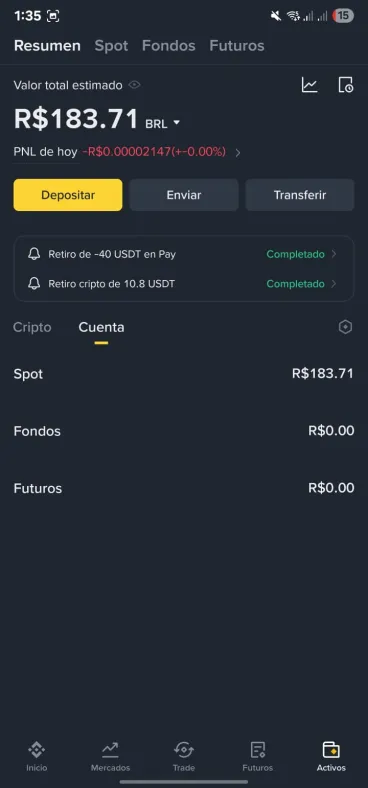Screen dimensions: 368x788
Task: Expand the 10.8 USDT crypto withdrawal notification
Action: 184,284
